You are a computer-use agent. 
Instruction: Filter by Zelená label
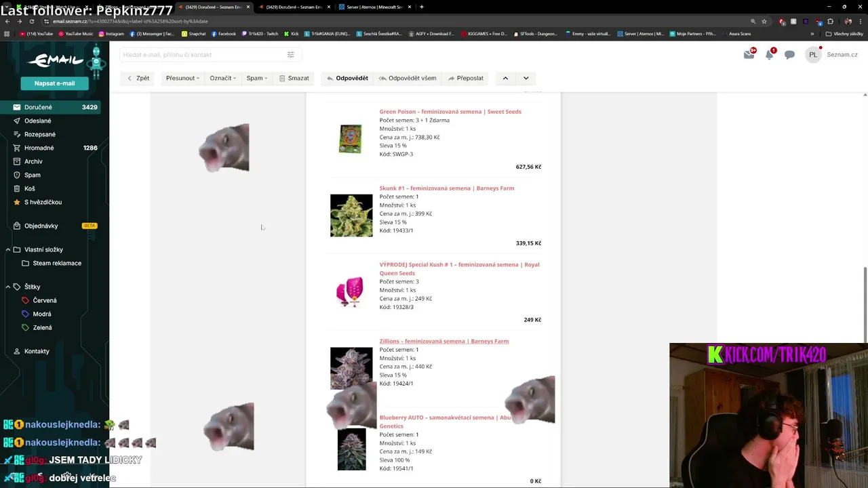pos(42,327)
